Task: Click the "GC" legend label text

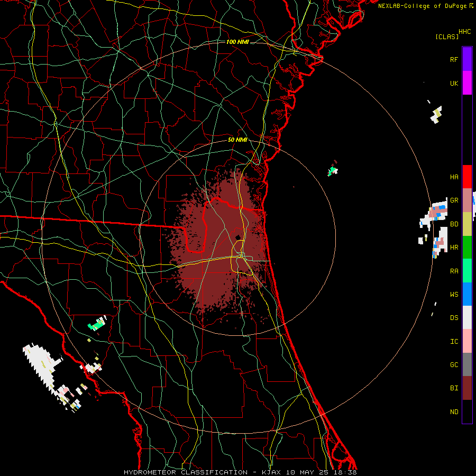Action: [x=454, y=364]
